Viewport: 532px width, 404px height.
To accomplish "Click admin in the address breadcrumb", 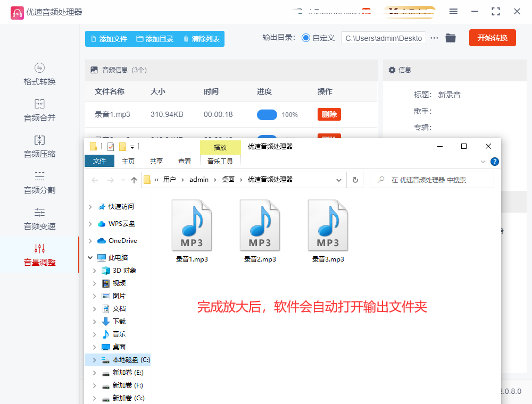I will coord(199,180).
